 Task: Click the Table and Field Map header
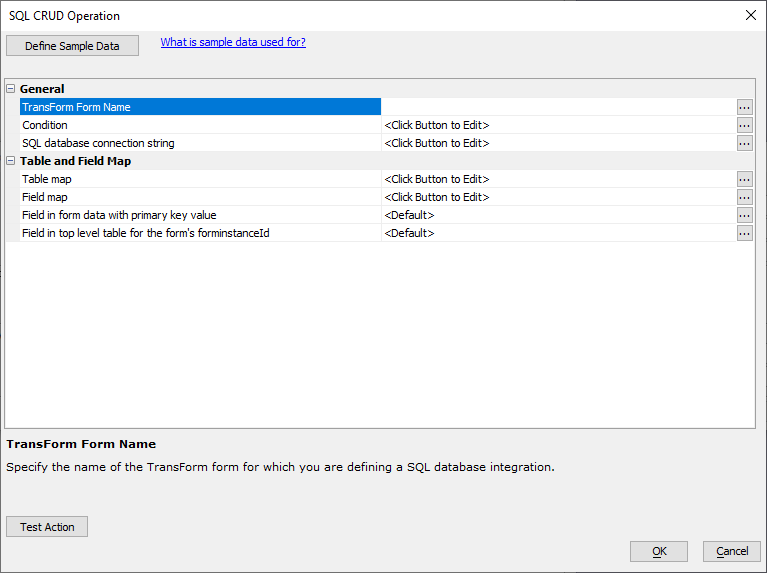click(x=75, y=161)
